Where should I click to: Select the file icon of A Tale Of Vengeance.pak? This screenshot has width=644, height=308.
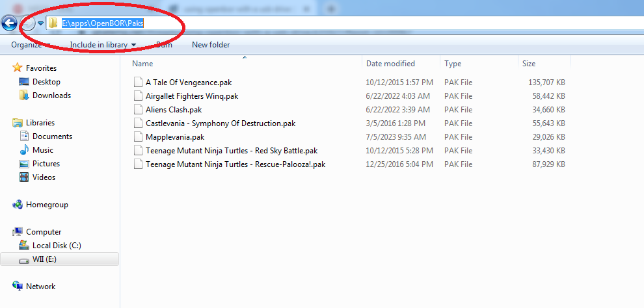click(138, 83)
